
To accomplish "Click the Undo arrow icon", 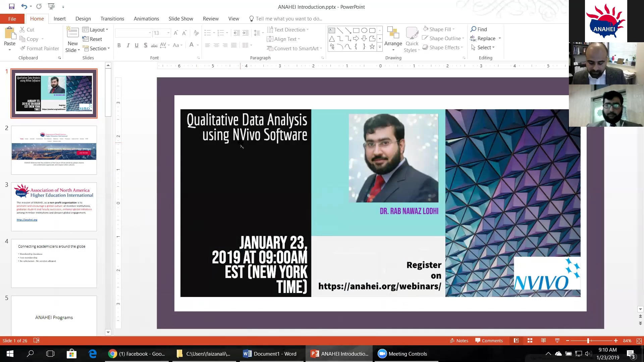I will click(24, 6).
